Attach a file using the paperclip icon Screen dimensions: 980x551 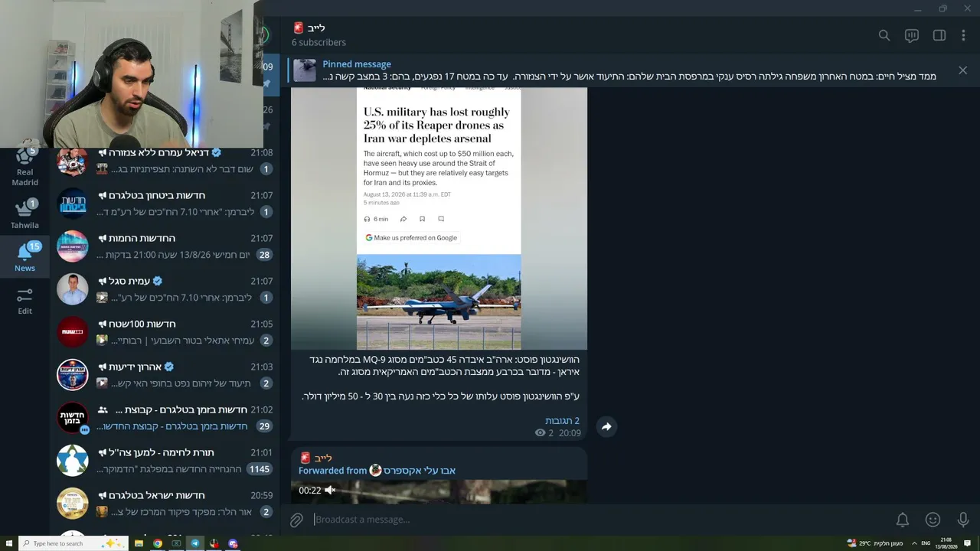click(296, 520)
